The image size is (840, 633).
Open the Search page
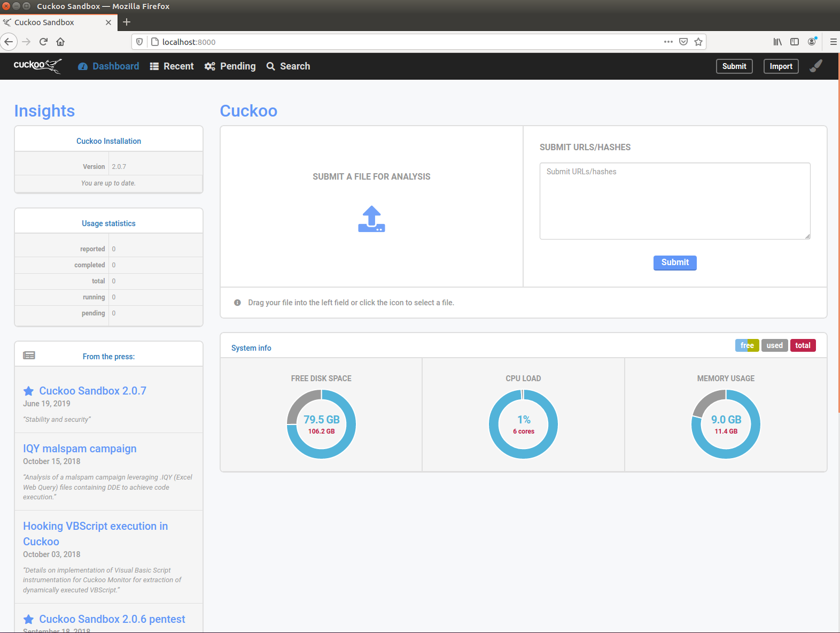(x=288, y=66)
